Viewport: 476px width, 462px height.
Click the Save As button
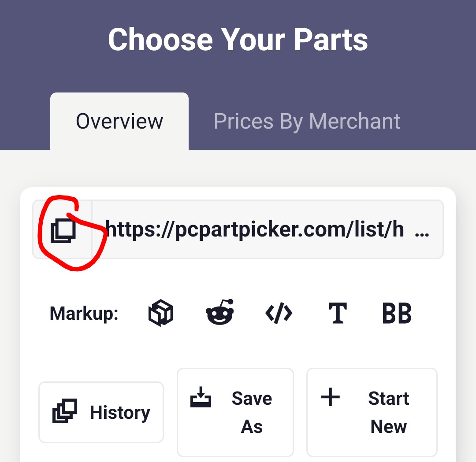click(235, 412)
